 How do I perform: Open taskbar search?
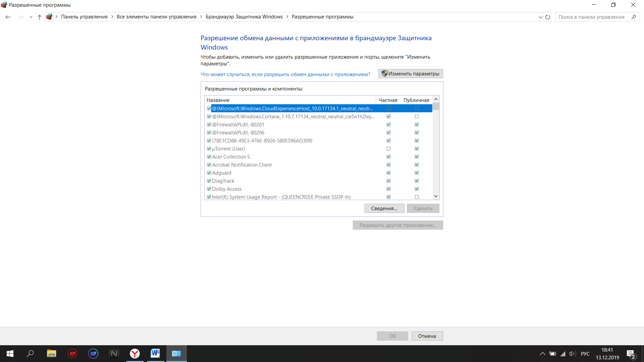tap(31, 354)
